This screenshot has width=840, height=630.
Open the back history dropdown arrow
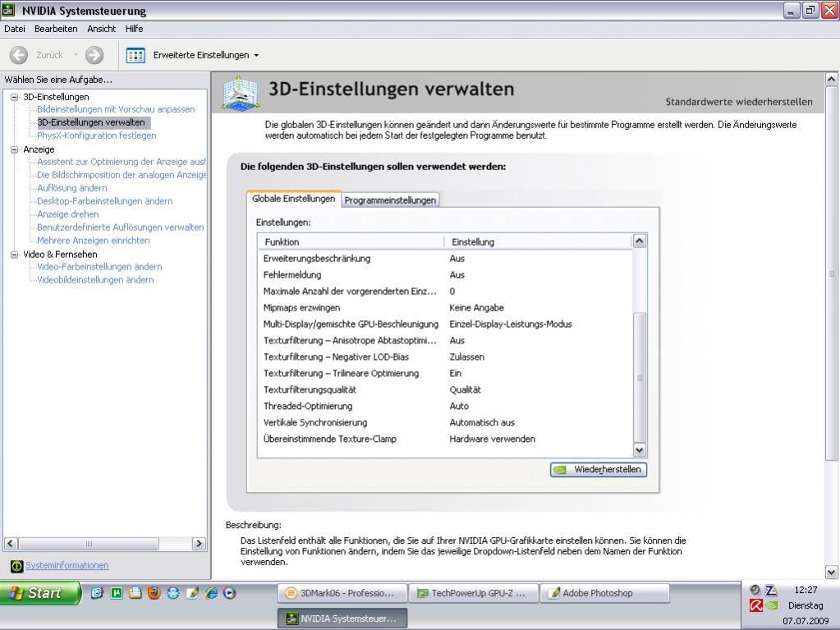pos(76,55)
